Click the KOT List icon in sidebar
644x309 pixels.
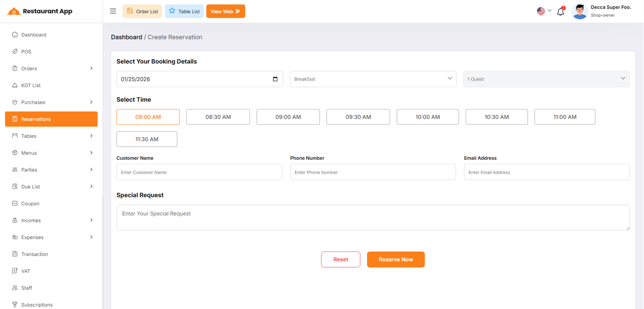(x=15, y=85)
